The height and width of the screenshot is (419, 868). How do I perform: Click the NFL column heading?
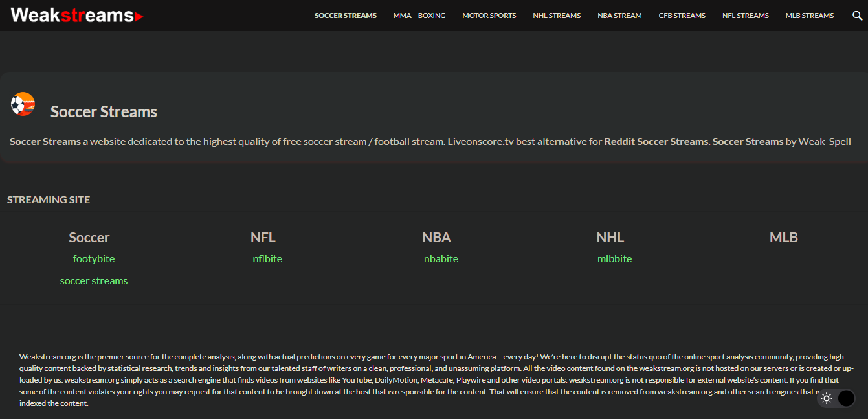(263, 238)
